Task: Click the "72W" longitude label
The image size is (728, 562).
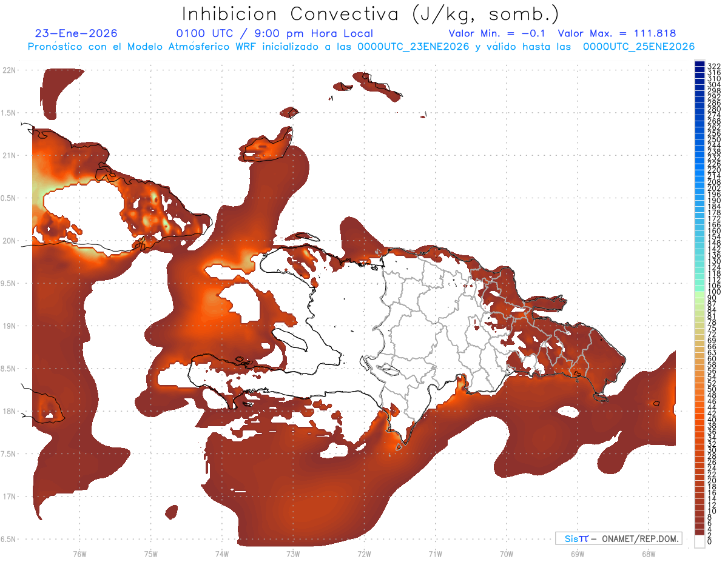Action: point(364,554)
